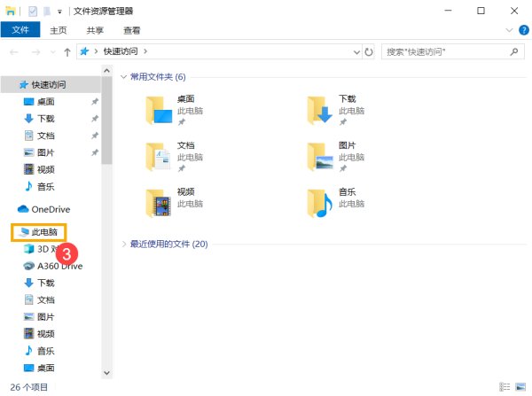Select 桌面 under 此电脑 in sidebar
This screenshot has height=396, width=532.
click(46, 368)
